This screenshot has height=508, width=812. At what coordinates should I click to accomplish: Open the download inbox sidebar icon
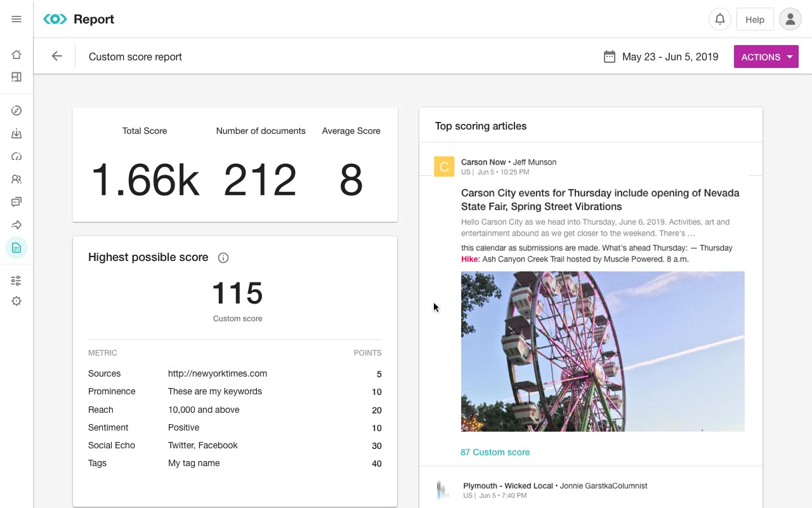point(16,133)
